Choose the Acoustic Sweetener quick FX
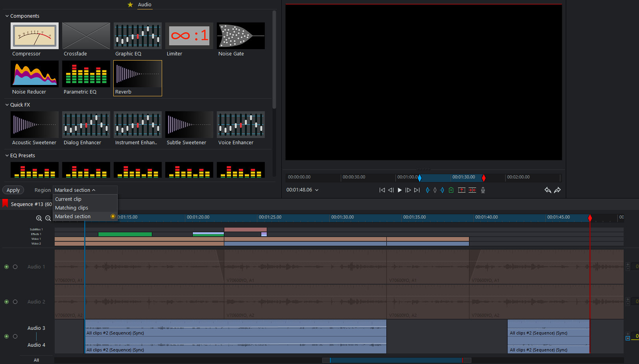 point(35,129)
